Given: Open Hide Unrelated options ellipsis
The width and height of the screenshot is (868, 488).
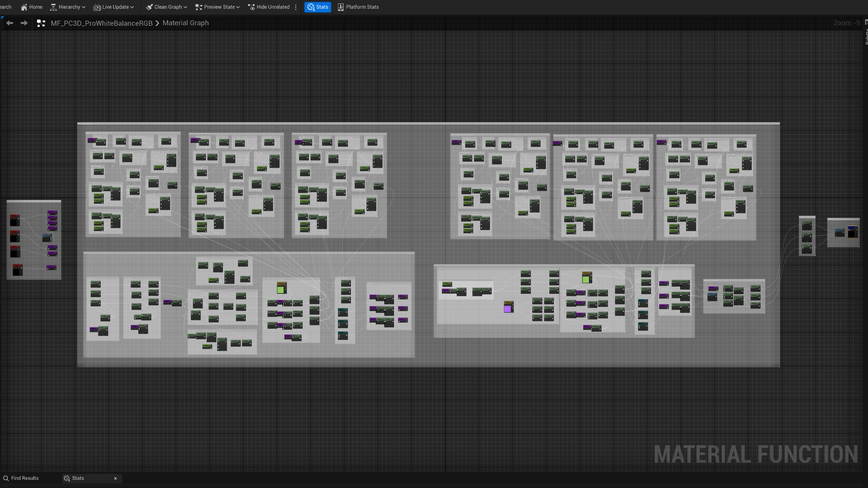Looking at the screenshot, I should coord(296,7).
